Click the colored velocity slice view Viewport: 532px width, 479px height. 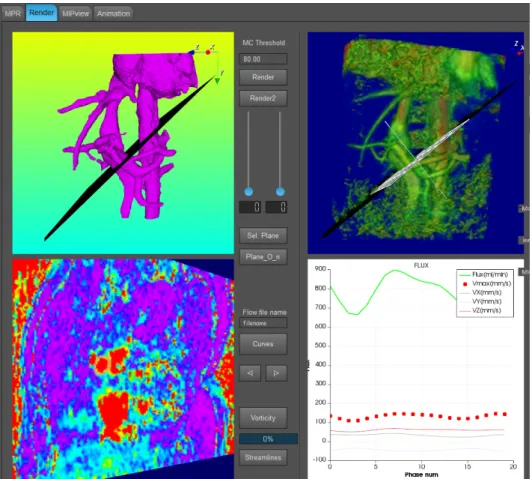coord(123,369)
